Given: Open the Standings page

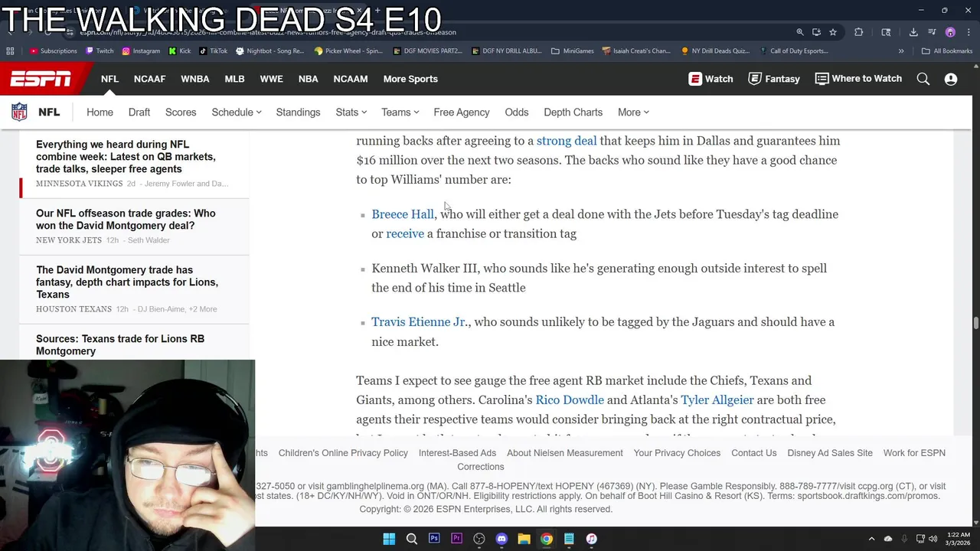Looking at the screenshot, I should (x=298, y=112).
